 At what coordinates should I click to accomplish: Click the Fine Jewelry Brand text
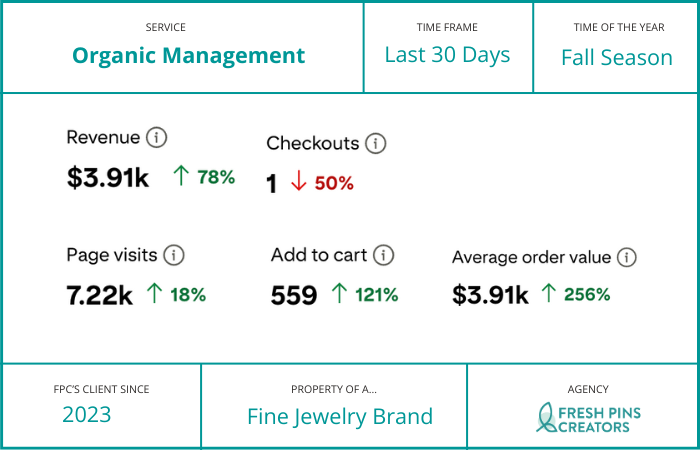point(340,416)
